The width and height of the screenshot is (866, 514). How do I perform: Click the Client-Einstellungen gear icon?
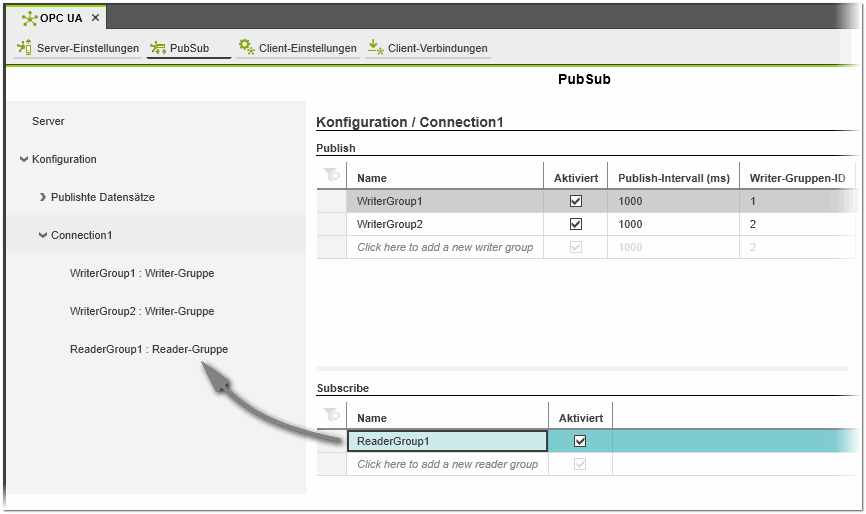[246, 47]
